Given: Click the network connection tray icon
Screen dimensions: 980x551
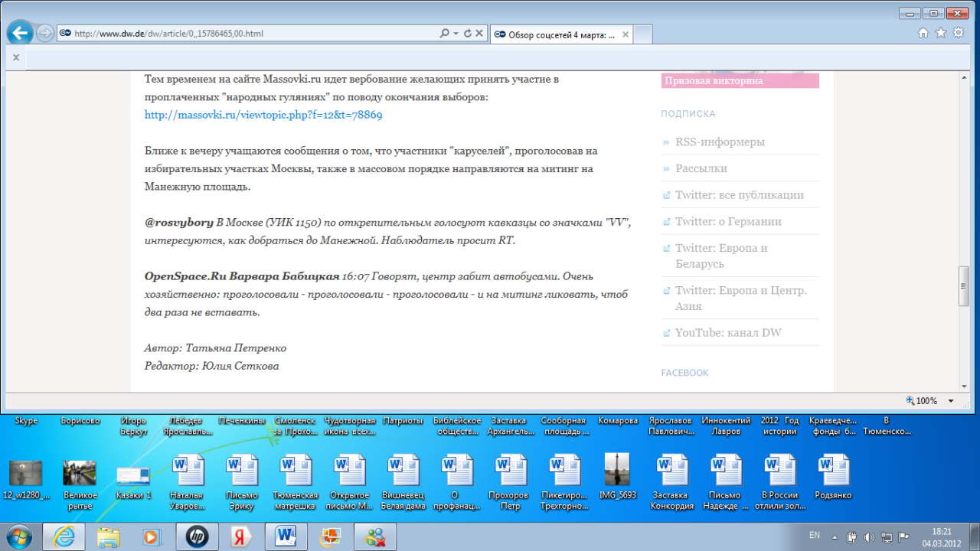Looking at the screenshot, I should click(886, 536).
